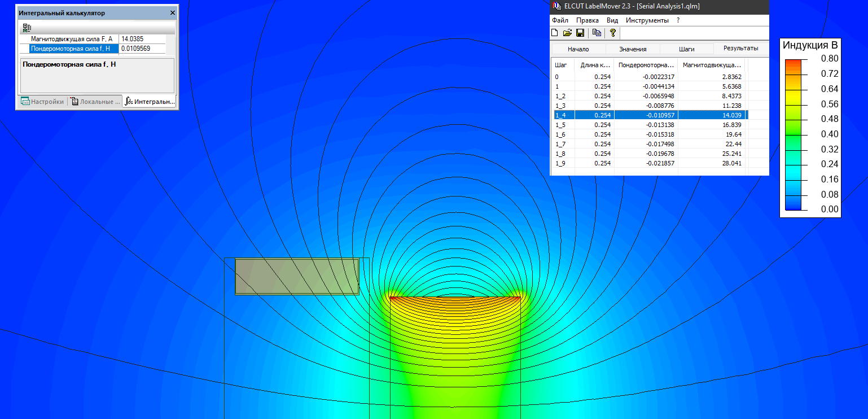This screenshot has height=419, width=868.
Task: Copy results using the toolbar copy icon
Action: coord(597,33)
